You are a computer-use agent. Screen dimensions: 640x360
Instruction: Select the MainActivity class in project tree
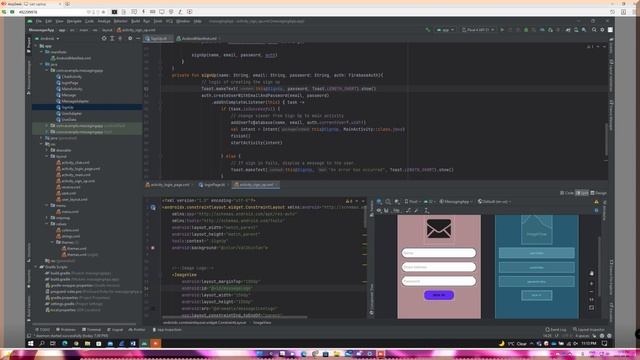(x=72, y=89)
